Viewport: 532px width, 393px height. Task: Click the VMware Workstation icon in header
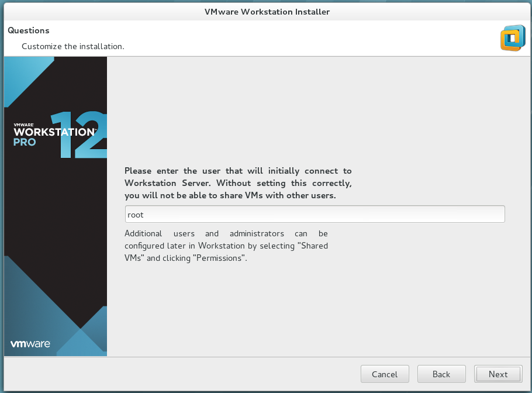pos(513,38)
